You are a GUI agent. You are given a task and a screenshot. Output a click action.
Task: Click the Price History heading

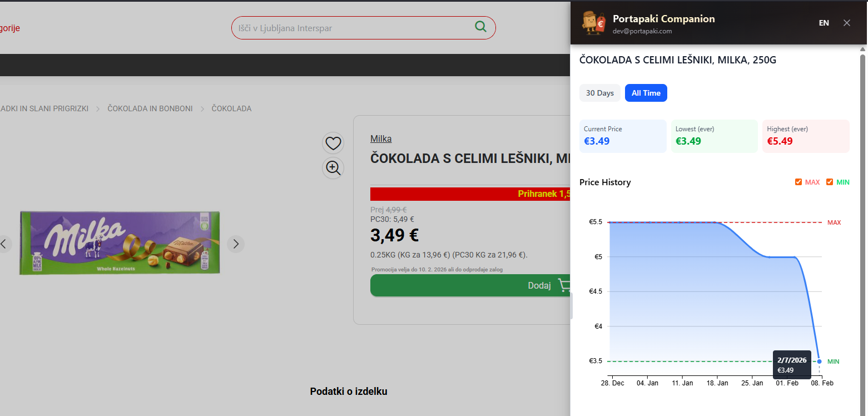(x=605, y=182)
